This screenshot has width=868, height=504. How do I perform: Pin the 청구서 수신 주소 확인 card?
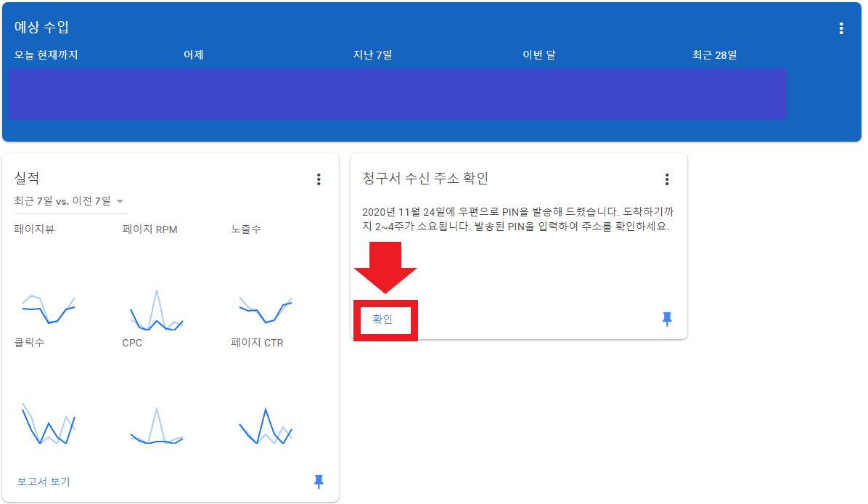[667, 319]
